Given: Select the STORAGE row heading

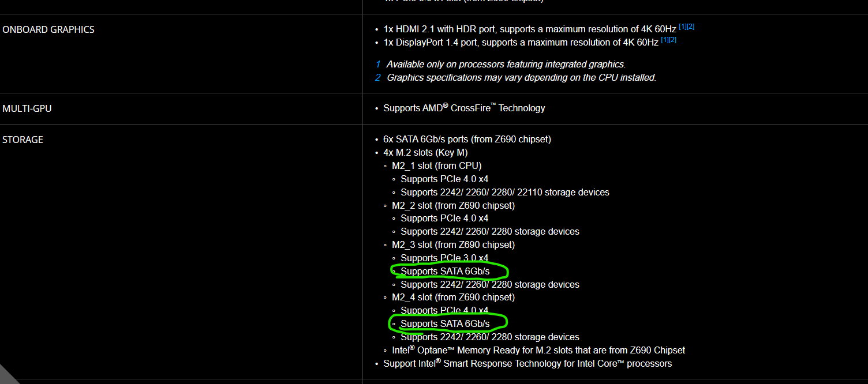Looking at the screenshot, I should [x=23, y=140].
